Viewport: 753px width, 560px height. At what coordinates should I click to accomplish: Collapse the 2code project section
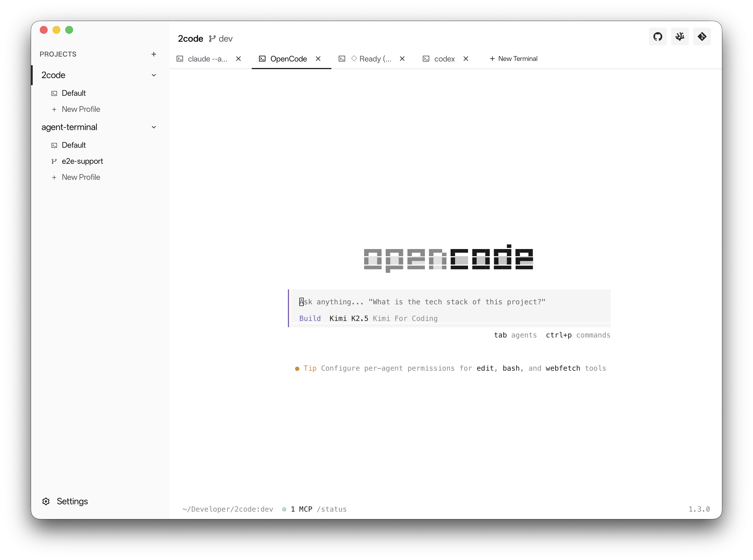click(154, 75)
